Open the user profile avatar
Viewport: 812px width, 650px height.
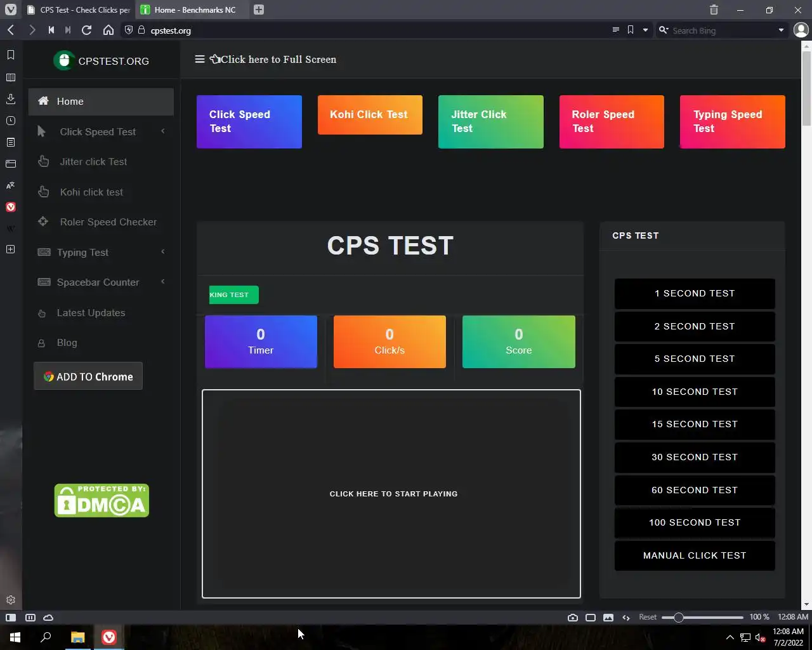801,30
